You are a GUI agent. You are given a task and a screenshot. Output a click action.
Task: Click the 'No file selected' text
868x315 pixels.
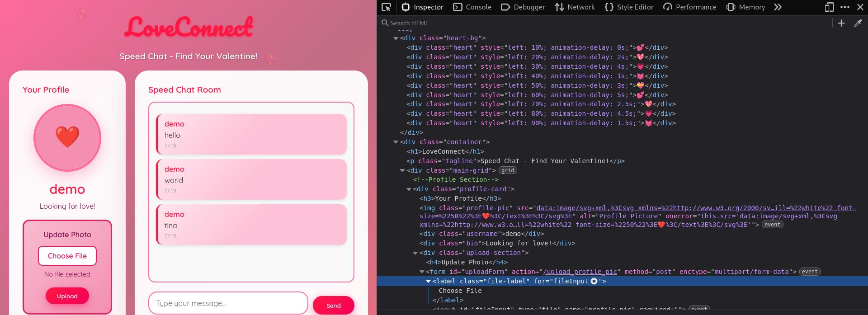[67, 274]
